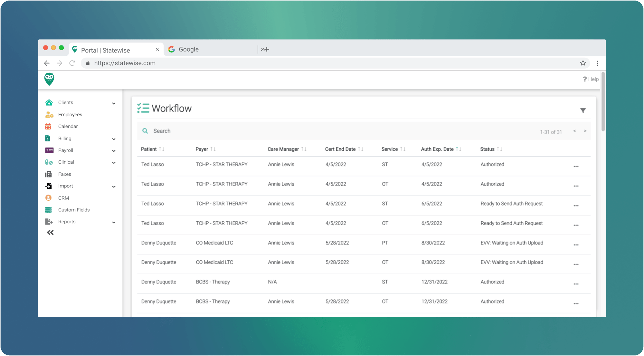Expand the Clinical section chevron
This screenshot has width=644, height=356.
[x=114, y=163]
